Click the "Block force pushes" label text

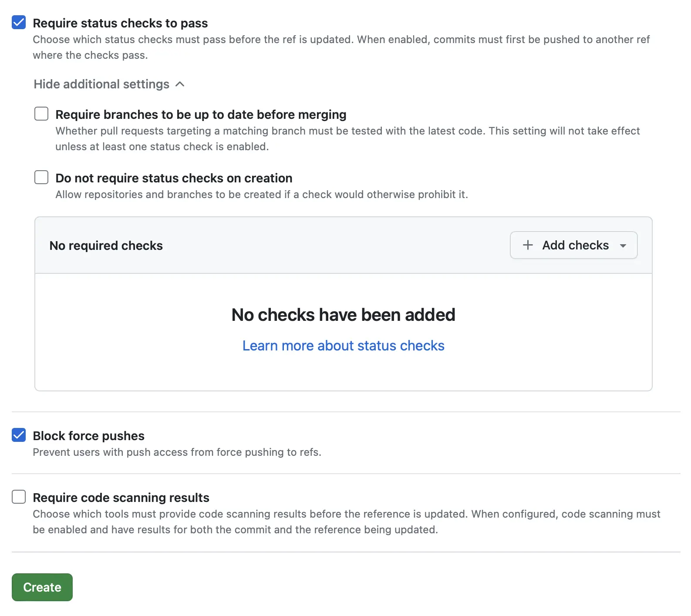(x=88, y=436)
